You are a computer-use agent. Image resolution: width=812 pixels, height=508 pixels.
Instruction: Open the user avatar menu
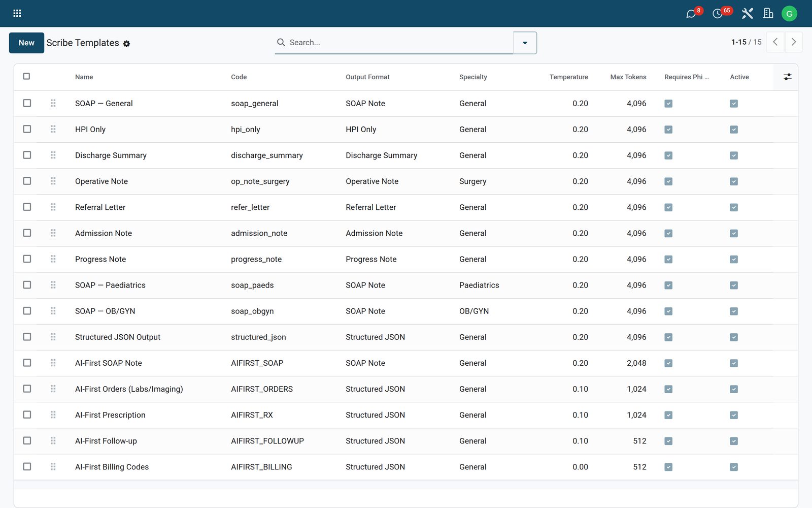[x=789, y=14]
